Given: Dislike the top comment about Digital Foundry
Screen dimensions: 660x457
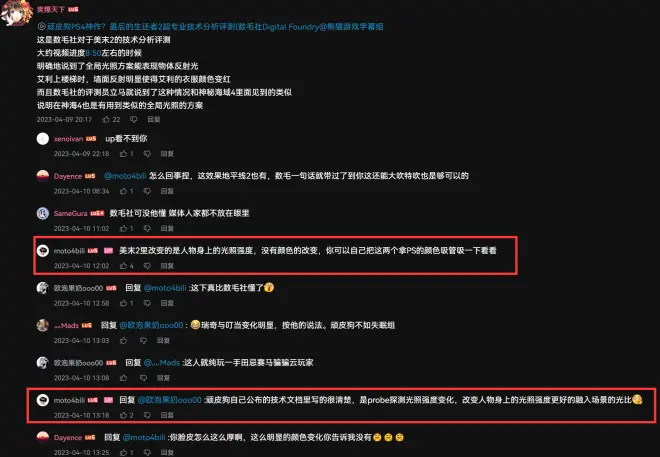Looking at the screenshot, I should coord(133,120).
